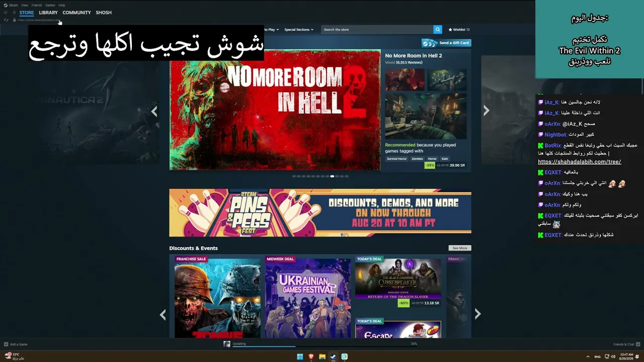Viewport: 644px width, 362px height.
Task: Switch to the LIBRARY tab
Action: [x=48, y=13]
